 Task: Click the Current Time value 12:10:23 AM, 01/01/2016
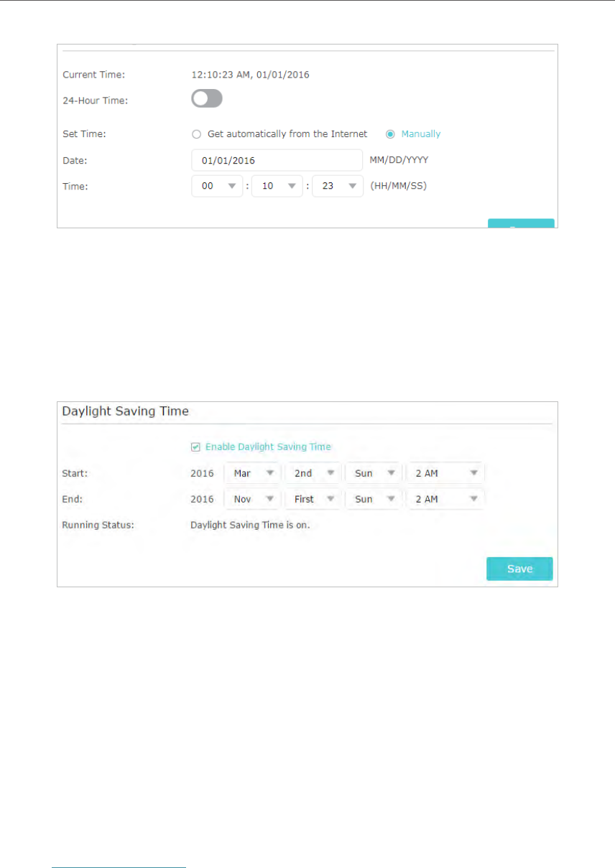pos(250,74)
